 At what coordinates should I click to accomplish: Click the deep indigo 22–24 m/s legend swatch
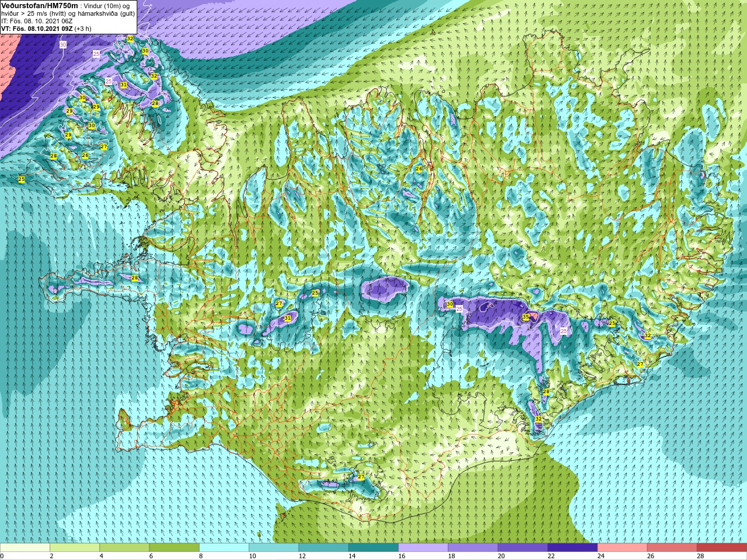pos(573,548)
